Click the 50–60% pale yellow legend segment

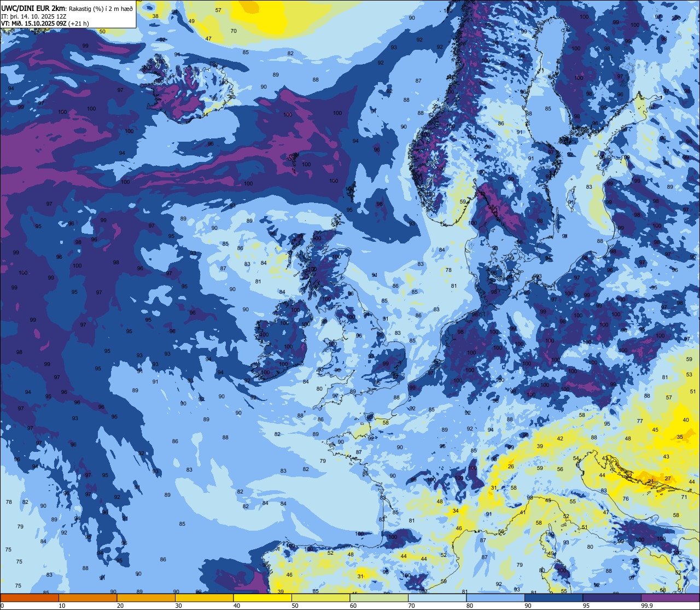point(320,598)
